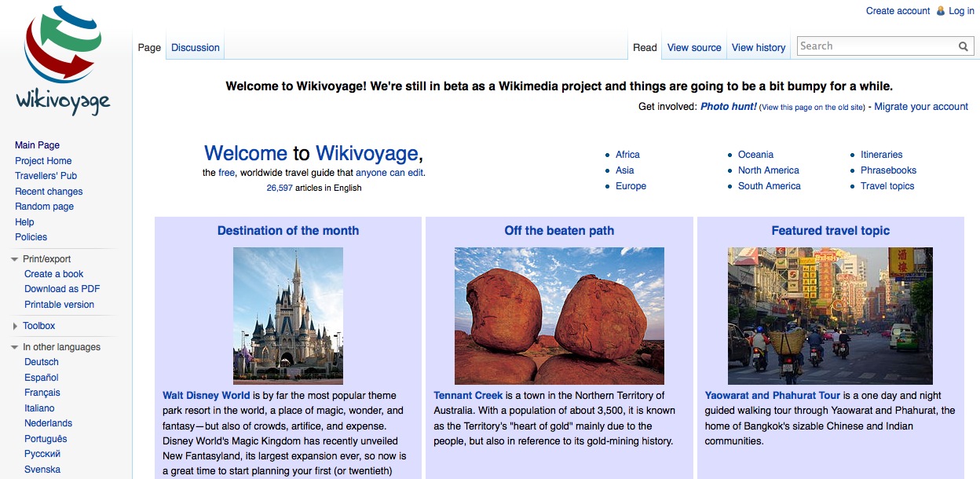Open the Photo hunt! link
Screen dimensions: 980x479
click(x=728, y=107)
